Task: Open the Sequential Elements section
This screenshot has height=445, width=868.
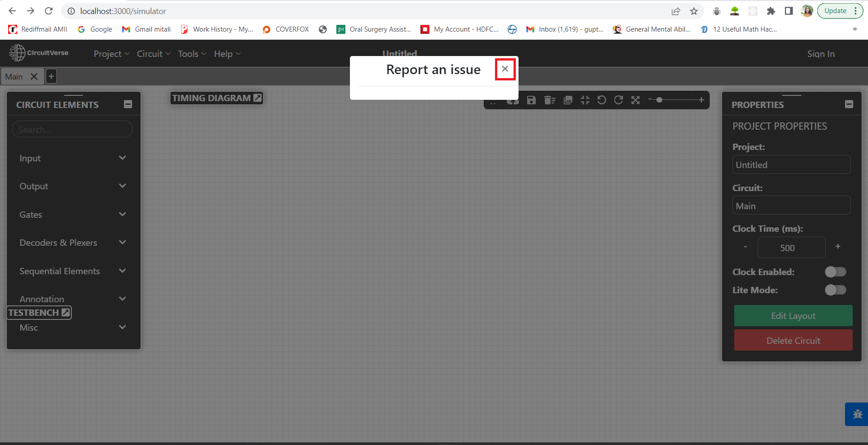Action: tap(72, 271)
